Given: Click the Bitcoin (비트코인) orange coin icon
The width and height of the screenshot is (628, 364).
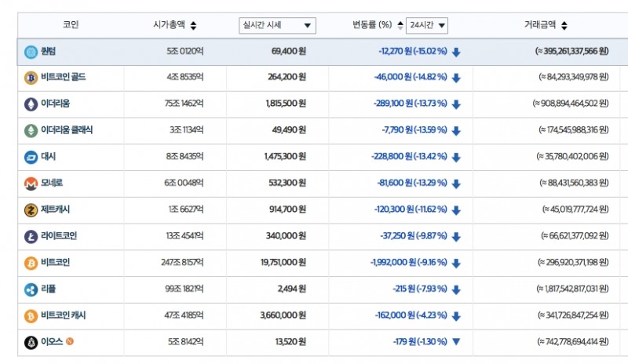Looking at the screenshot, I should pyautogui.click(x=31, y=263).
